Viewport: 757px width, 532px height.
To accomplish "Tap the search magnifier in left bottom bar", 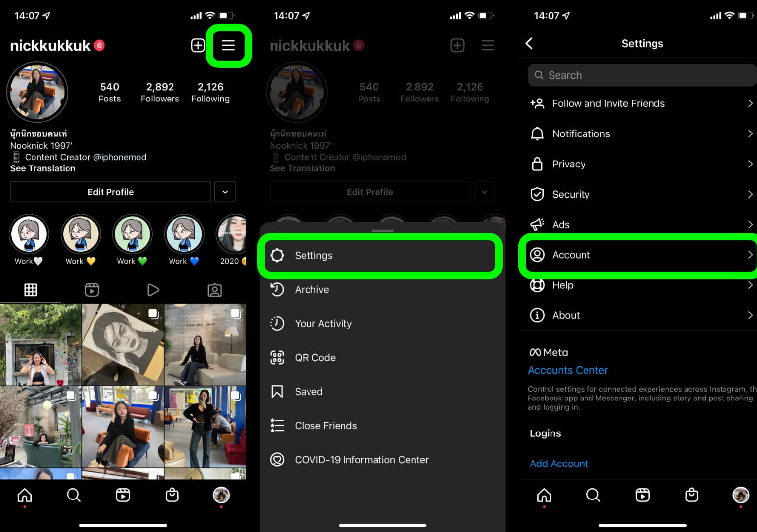I will tap(73, 495).
